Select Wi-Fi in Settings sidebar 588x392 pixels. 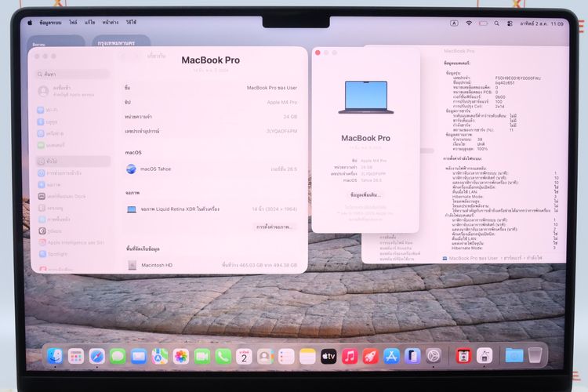[x=72, y=110]
